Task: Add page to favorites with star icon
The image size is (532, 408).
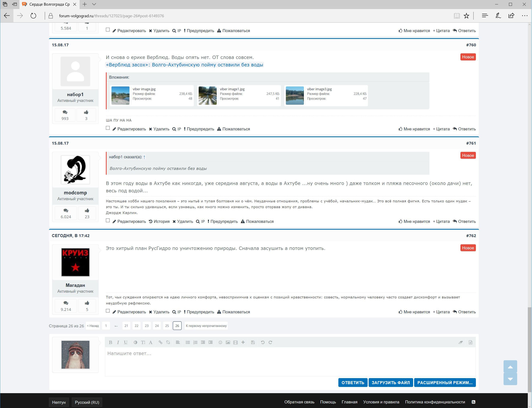Action: point(466,16)
